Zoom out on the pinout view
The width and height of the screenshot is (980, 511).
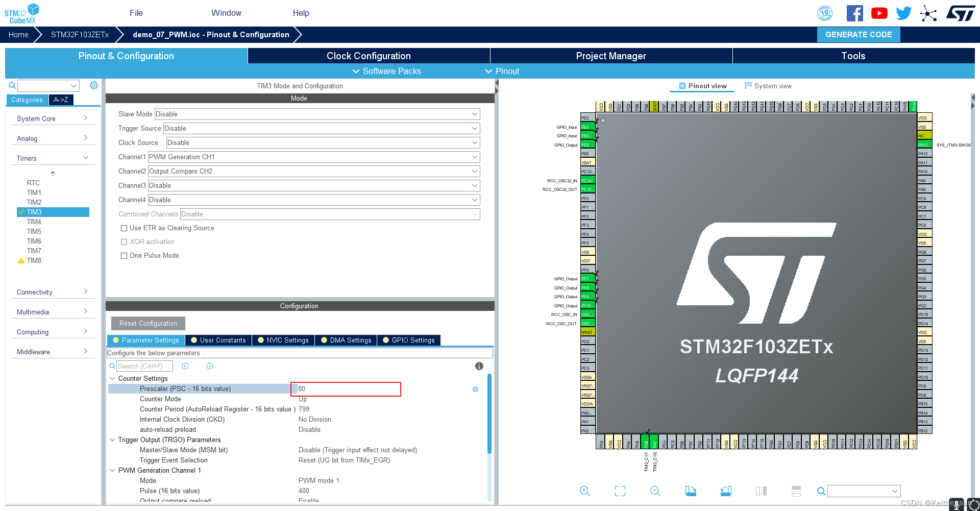coord(655,491)
